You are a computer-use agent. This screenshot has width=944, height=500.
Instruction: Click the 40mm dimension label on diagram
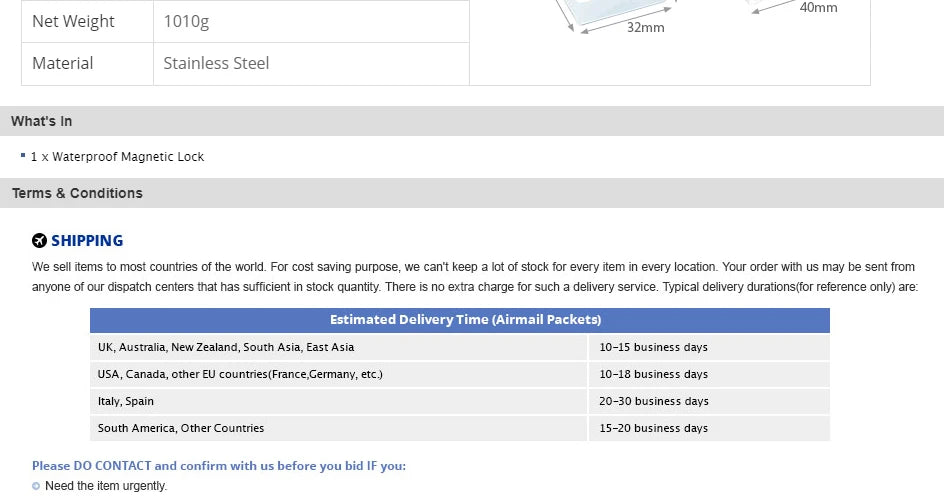click(x=818, y=8)
